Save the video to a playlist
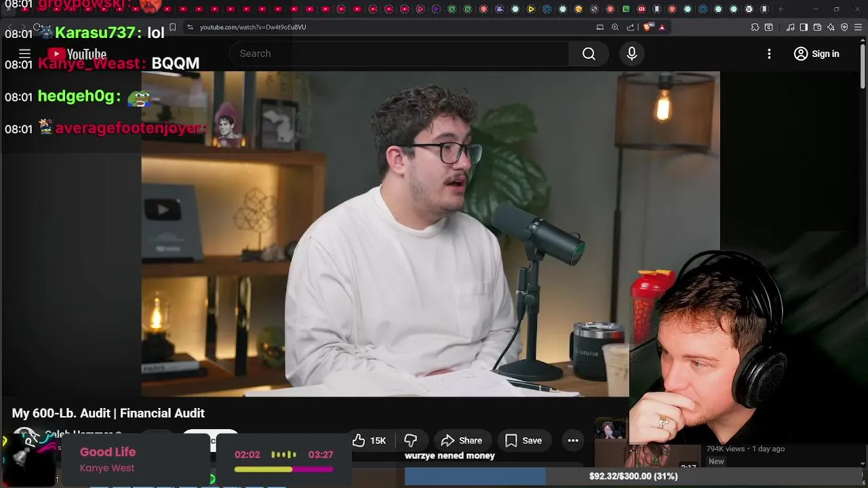This screenshot has width=868, height=488. [x=524, y=441]
